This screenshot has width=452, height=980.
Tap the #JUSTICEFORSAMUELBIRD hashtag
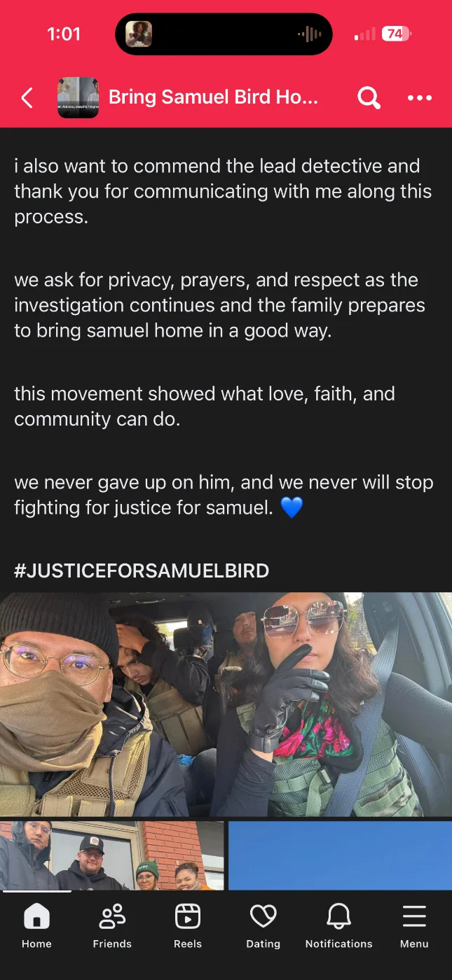point(142,570)
